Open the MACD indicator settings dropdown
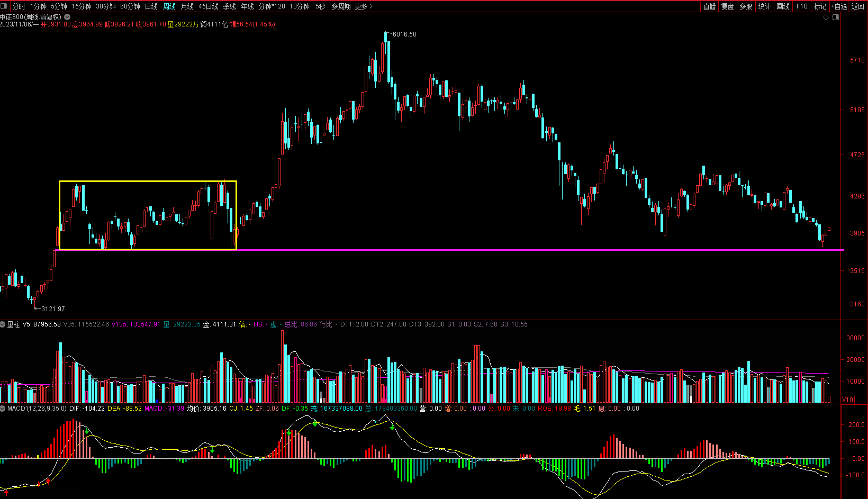This screenshot has width=868, height=499. (3, 409)
